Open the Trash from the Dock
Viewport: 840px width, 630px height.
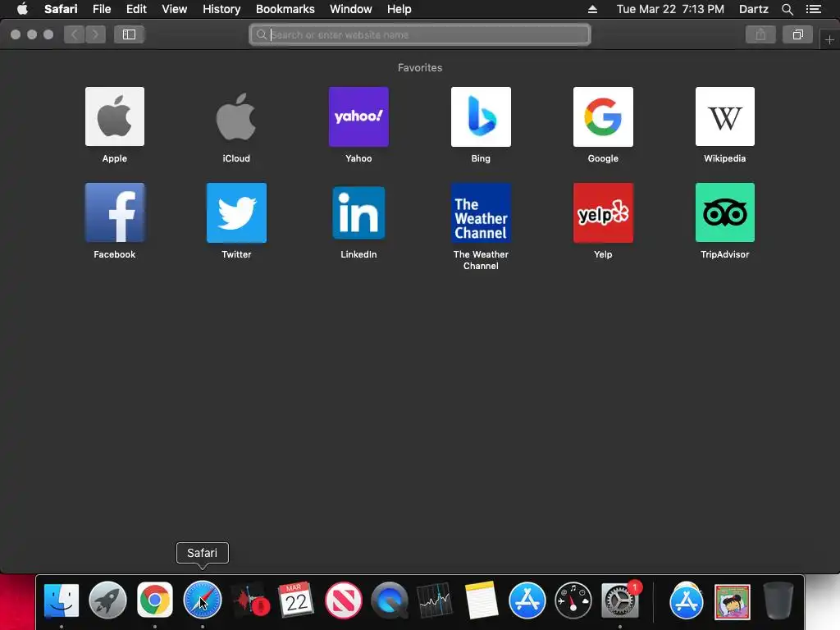[x=778, y=600]
